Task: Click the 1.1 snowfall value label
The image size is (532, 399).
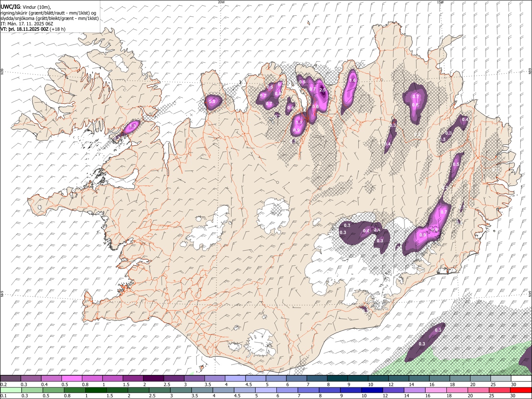Action: tap(298, 123)
